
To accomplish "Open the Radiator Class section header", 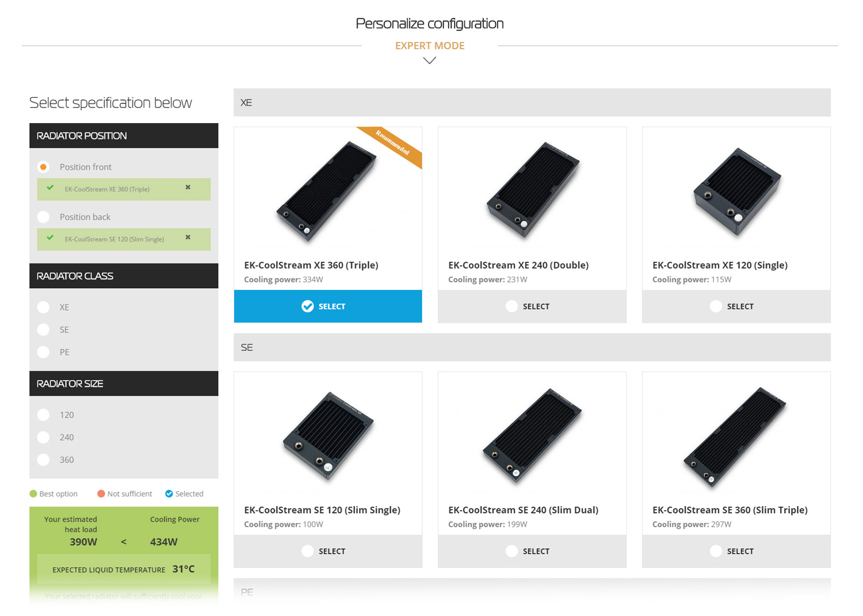I will [x=124, y=276].
